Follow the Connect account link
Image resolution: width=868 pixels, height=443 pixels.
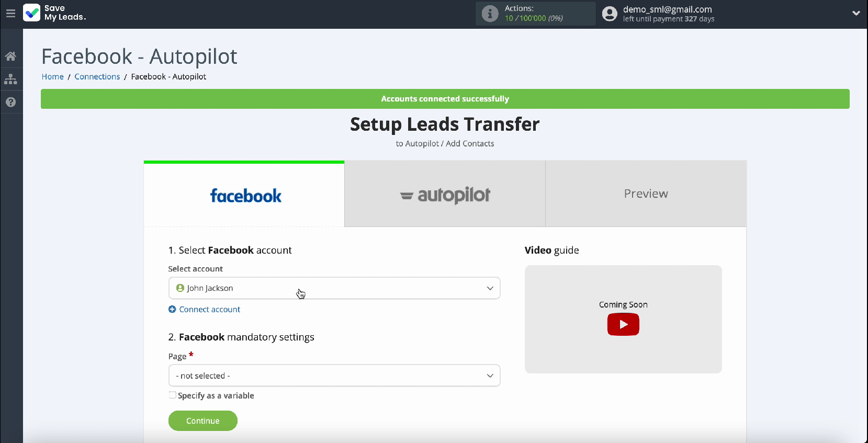pyautogui.click(x=209, y=309)
